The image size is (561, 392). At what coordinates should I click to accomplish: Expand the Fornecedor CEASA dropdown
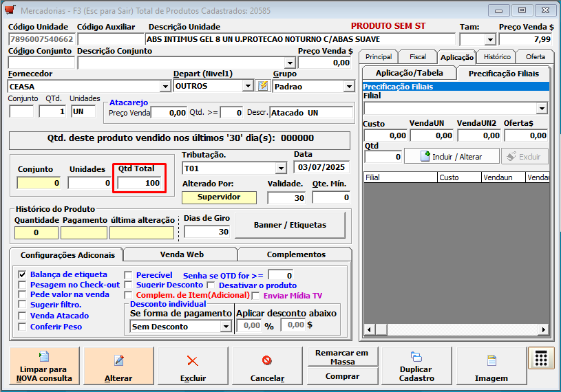165,87
